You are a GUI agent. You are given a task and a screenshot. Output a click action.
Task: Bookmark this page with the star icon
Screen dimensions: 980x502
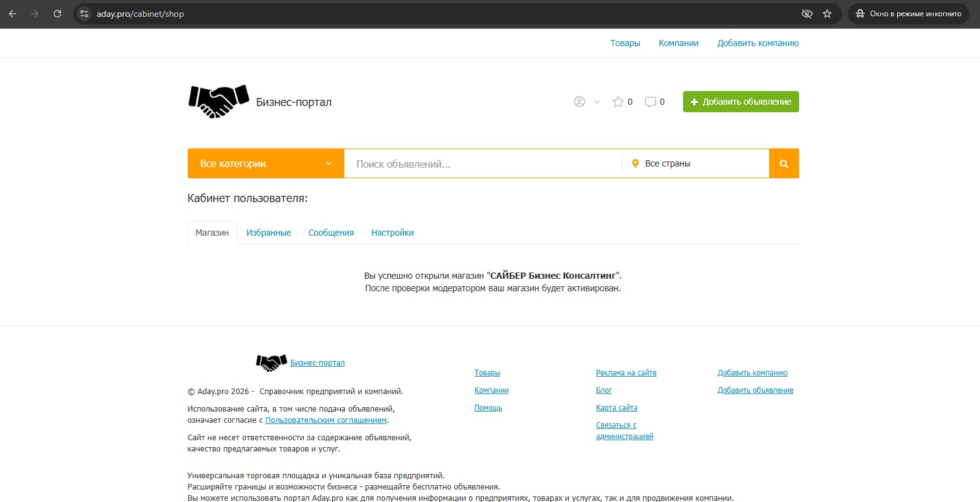coord(827,14)
